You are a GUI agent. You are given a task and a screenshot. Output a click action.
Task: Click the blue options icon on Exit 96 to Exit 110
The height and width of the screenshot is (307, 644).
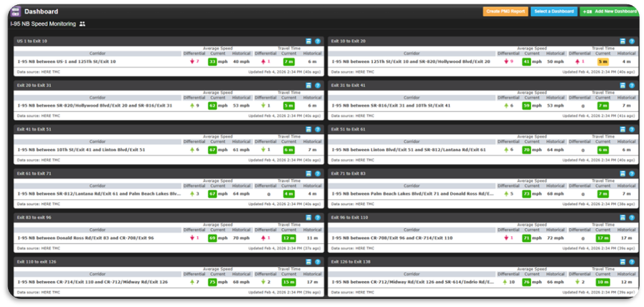tap(623, 218)
